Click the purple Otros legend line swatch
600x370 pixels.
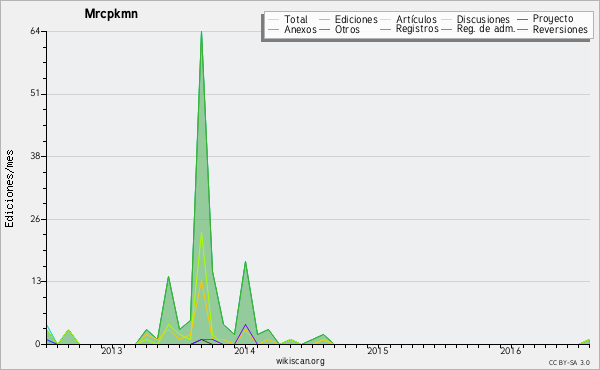coord(324,29)
